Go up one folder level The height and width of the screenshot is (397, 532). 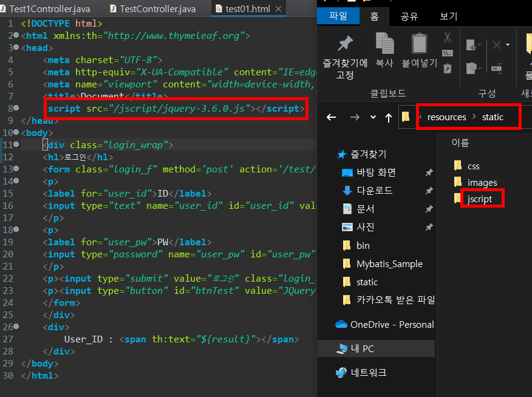click(389, 118)
